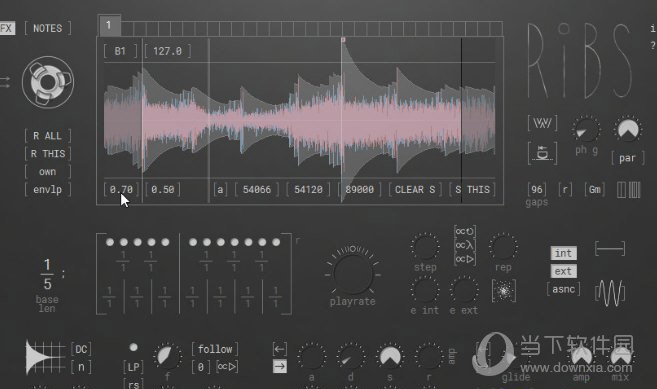
Task: Click the 127.0 velocity field
Action: pos(168,51)
